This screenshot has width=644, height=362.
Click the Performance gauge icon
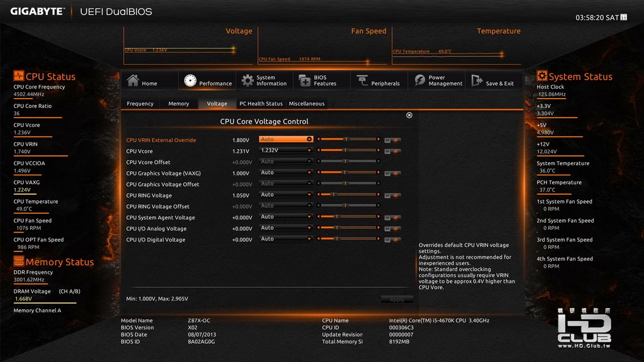[x=190, y=80]
